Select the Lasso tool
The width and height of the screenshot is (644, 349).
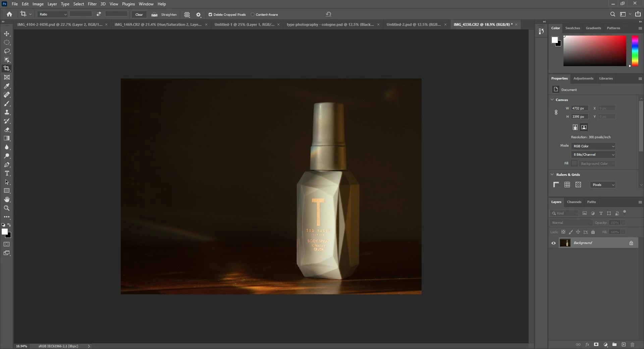coord(7,51)
